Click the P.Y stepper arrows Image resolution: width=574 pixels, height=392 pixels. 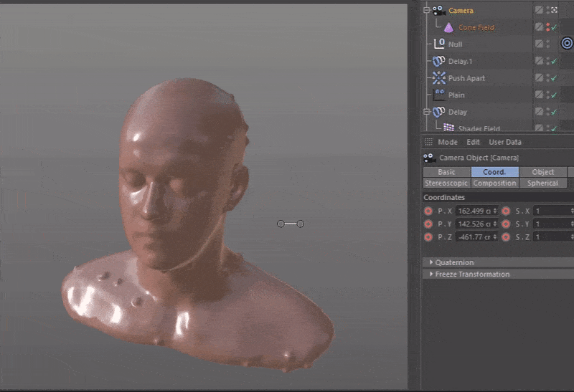pos(497,224)
